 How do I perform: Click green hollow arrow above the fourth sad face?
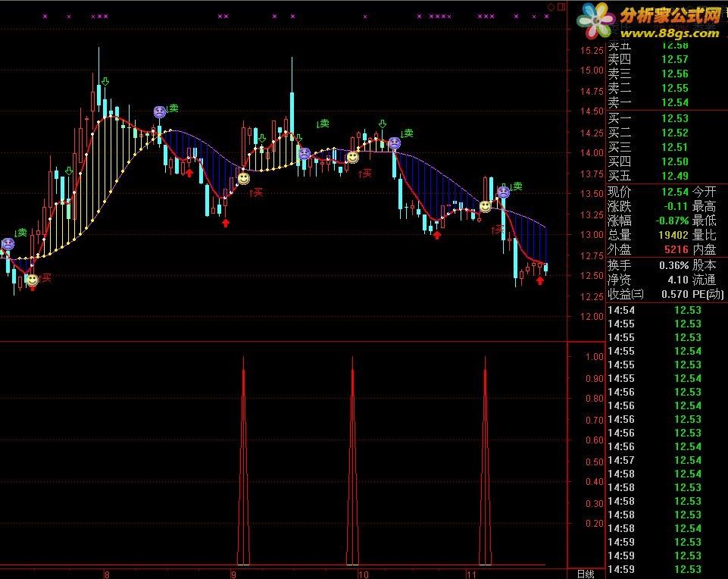(x=382, y=124)
